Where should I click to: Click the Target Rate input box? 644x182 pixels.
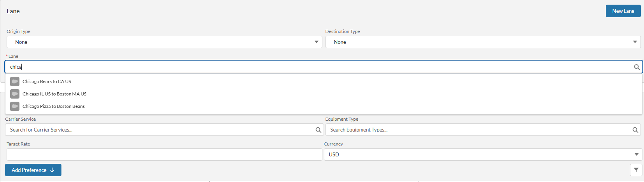[x=164, y=154]
